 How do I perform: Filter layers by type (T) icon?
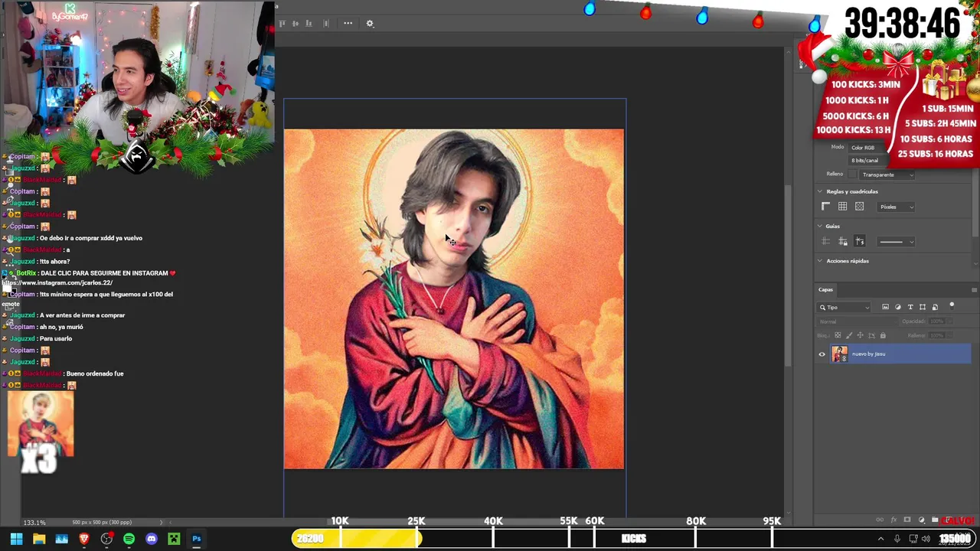(910, 307)
